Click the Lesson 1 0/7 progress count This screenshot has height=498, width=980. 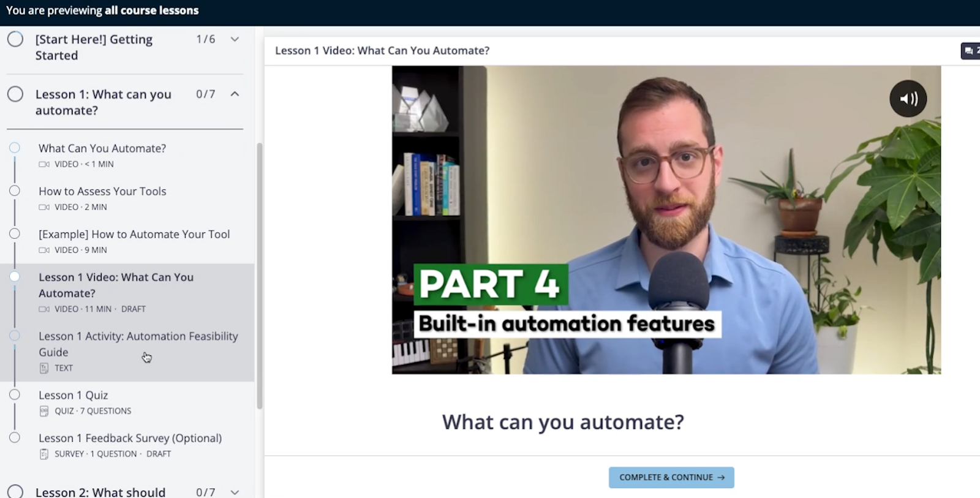coord(206,94)
